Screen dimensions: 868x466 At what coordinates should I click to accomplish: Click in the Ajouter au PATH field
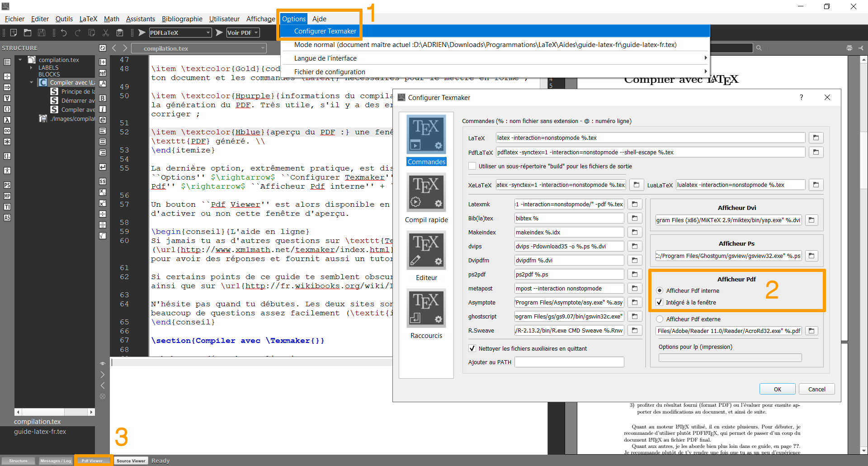[x=569, y=362]
